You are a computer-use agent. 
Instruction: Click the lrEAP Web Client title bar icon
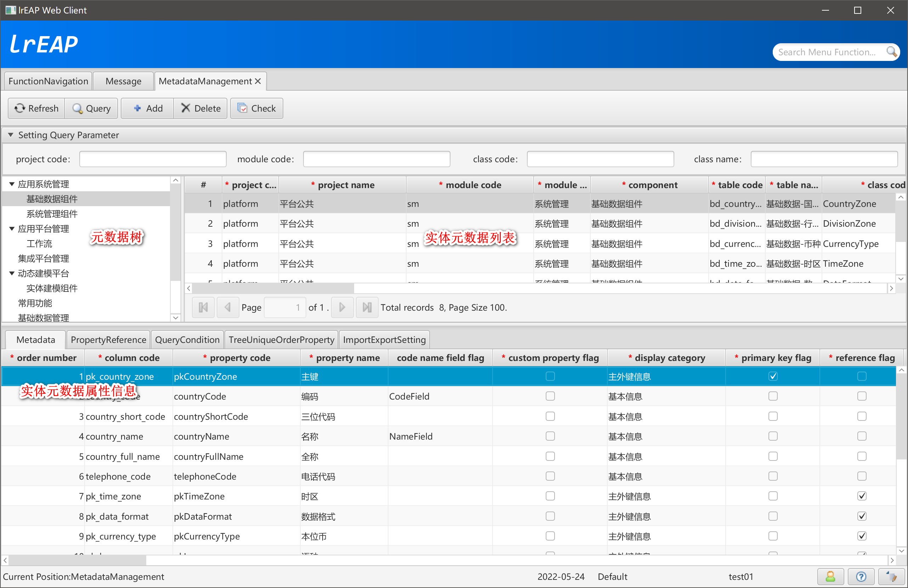tap(11, 10)
